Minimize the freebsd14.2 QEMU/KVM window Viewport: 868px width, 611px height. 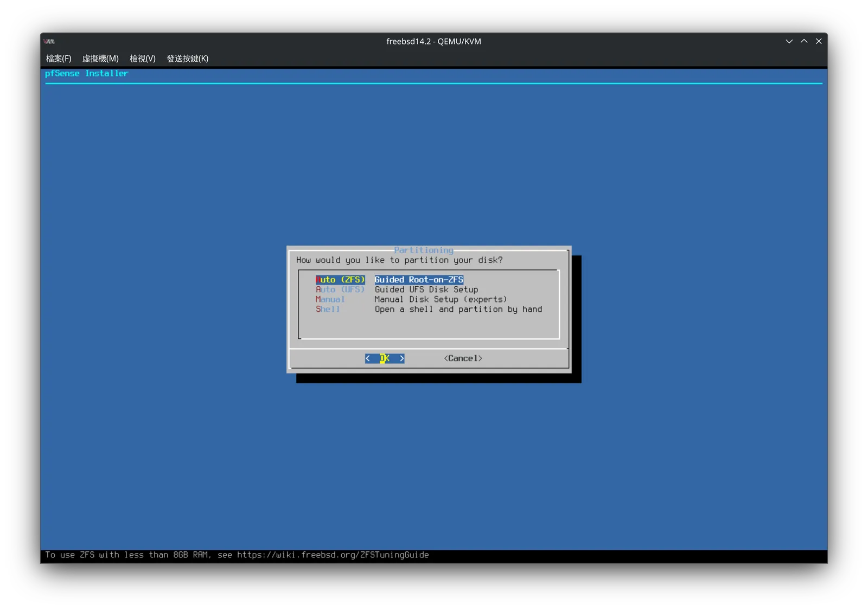tap(789, 41)
